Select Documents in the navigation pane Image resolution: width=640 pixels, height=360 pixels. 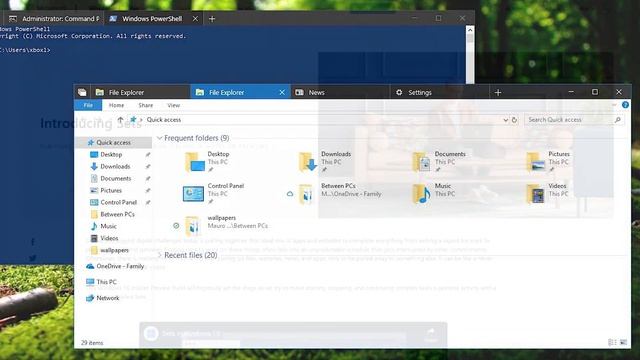tap(116, 178)
